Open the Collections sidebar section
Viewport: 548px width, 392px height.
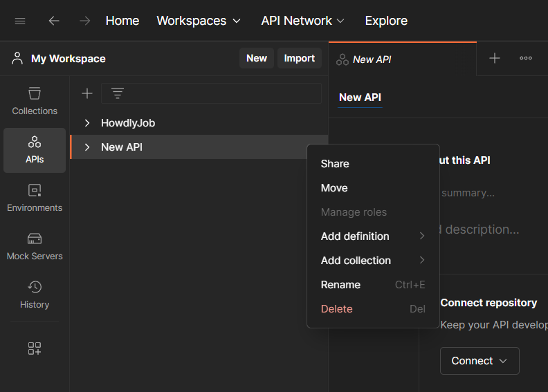(x=35, y=101)
